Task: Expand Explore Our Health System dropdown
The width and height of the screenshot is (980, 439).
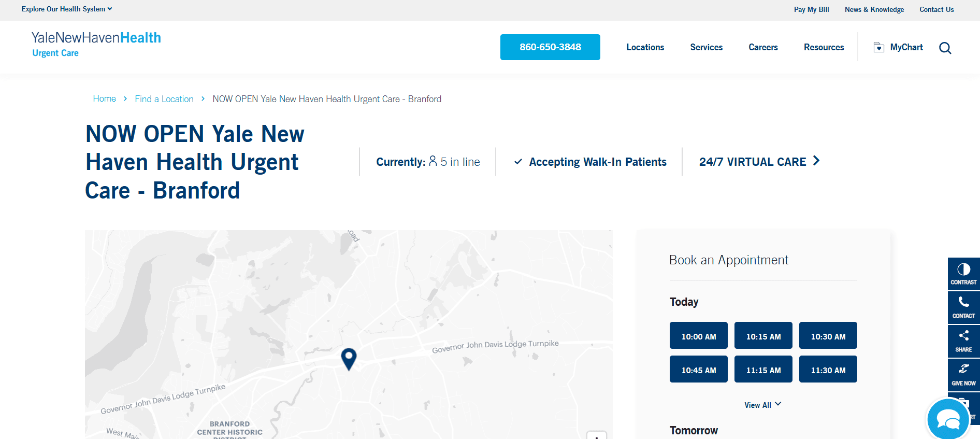Action: (67, 9)
